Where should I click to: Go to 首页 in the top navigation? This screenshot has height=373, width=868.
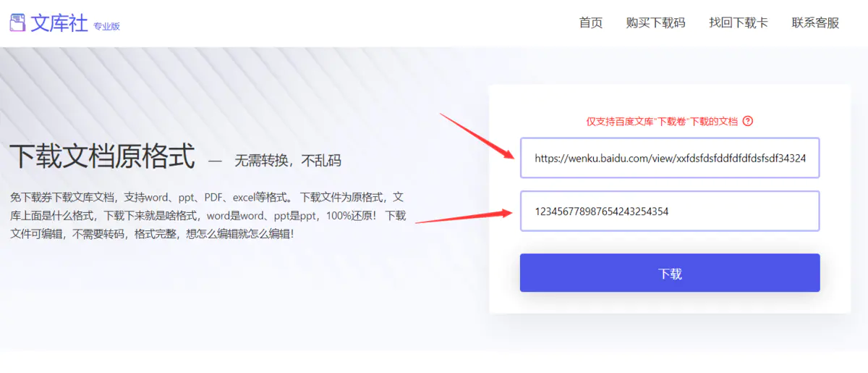pyautogui.click(x=591, y=22)
